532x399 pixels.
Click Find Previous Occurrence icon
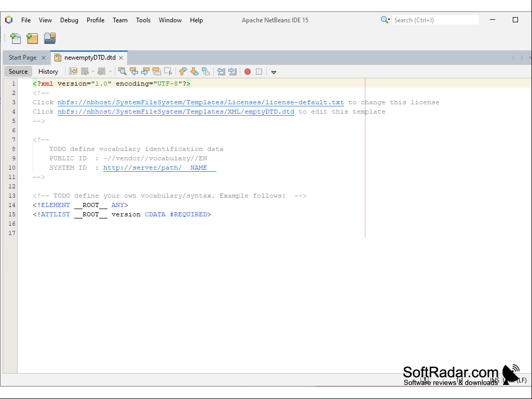pos(134,71)
